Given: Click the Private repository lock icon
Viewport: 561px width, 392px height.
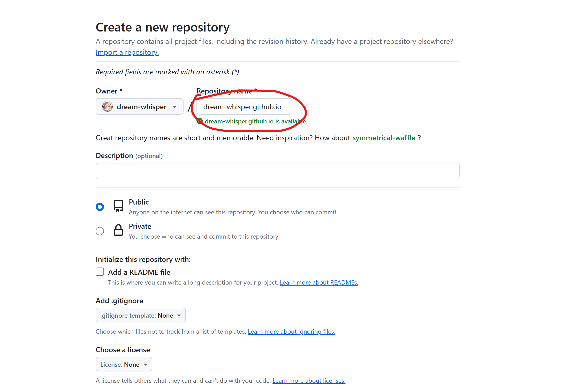Looking at the screenshot, I should click(118, 230).
